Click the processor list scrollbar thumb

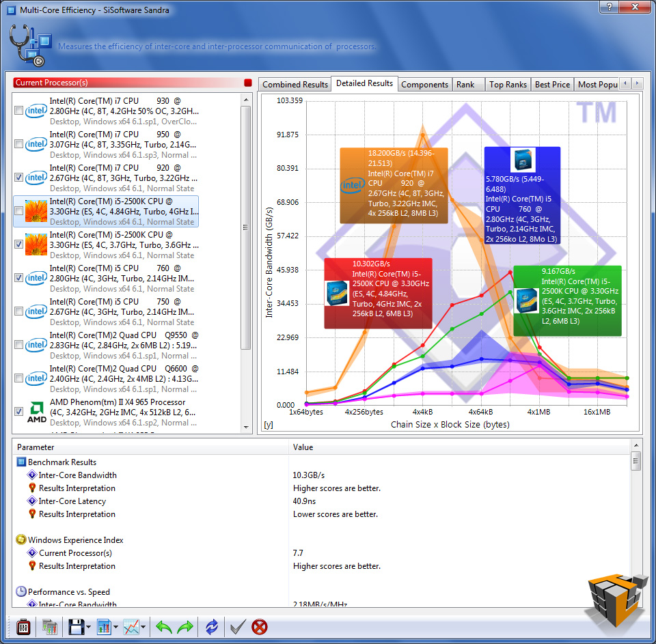pyautogui.click(x=246, y=227)
